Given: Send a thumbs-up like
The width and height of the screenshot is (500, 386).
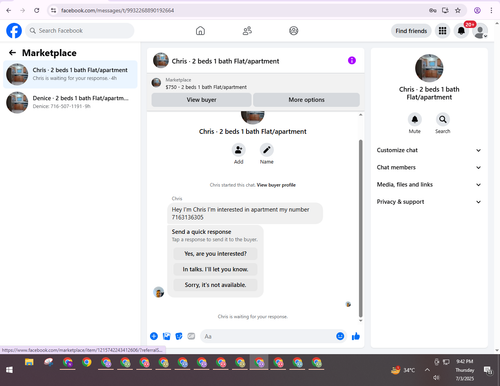Looking at the screenshot, I should coord(356,336).
